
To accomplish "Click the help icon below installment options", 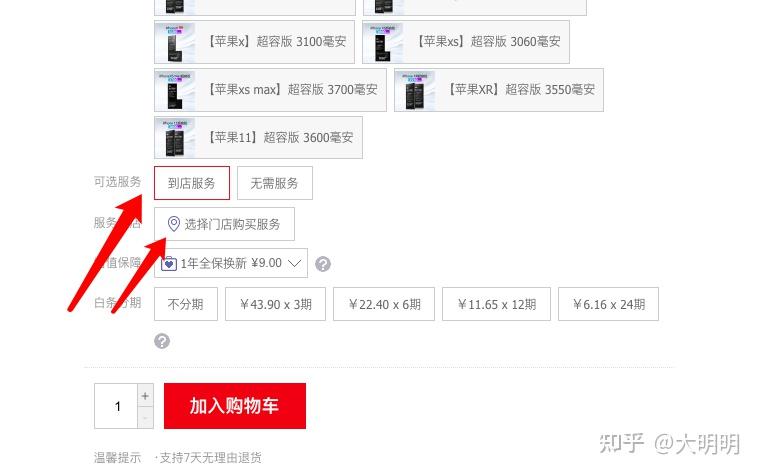I will (162, 341).
